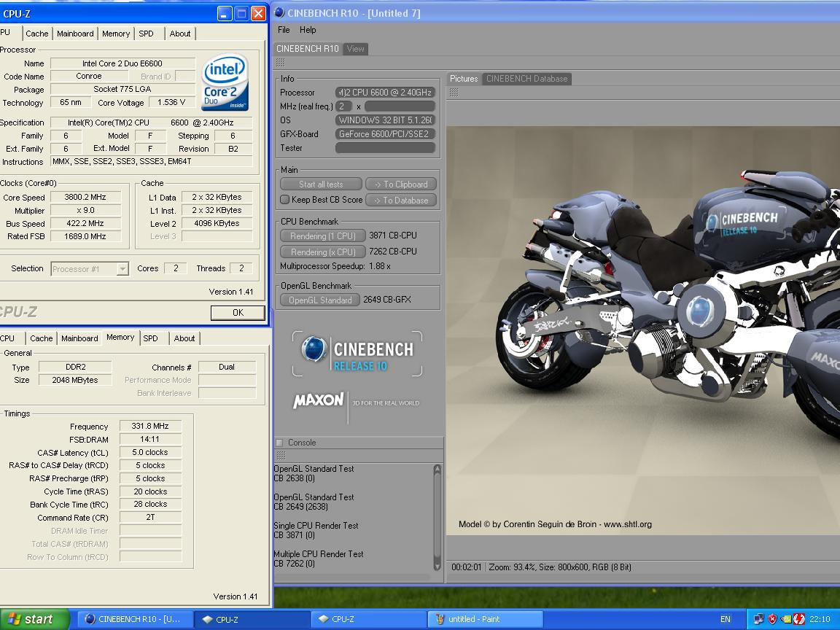Run OpenGL Standard benchmark
This screenshot has height=630, width=840.
click(x=320, y=300)
